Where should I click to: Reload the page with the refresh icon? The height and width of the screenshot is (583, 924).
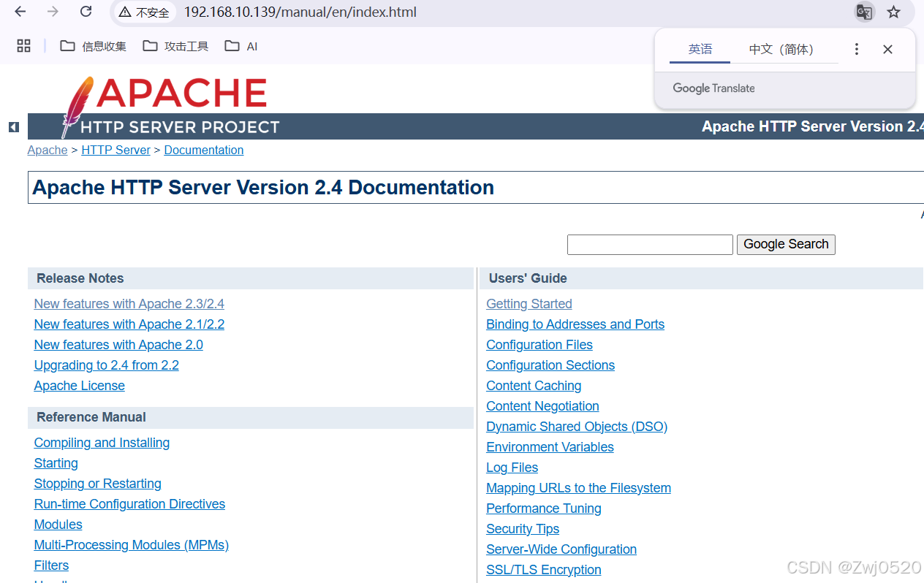click(x=86, y=12)
